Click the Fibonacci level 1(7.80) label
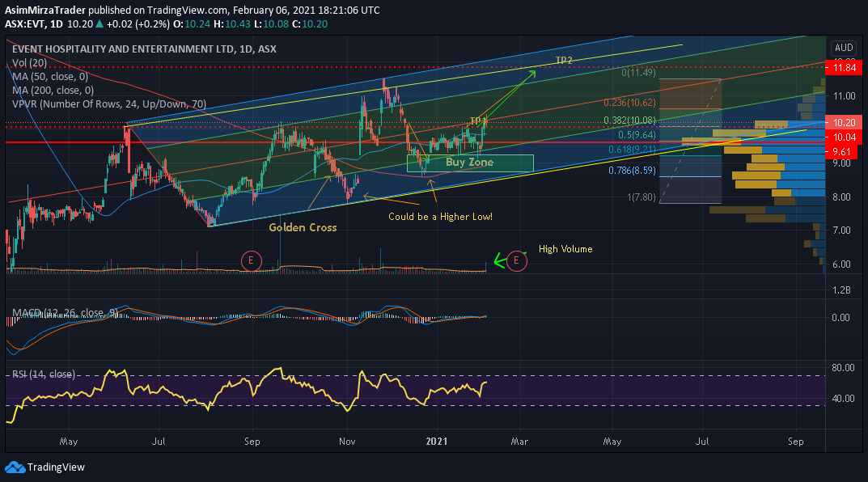 click(x=641, y=197)
